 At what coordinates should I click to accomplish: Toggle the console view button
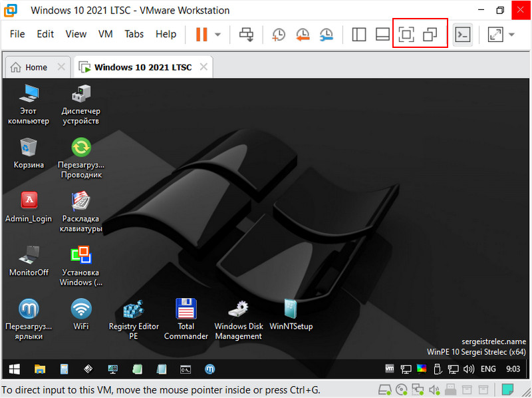(463, 35)
